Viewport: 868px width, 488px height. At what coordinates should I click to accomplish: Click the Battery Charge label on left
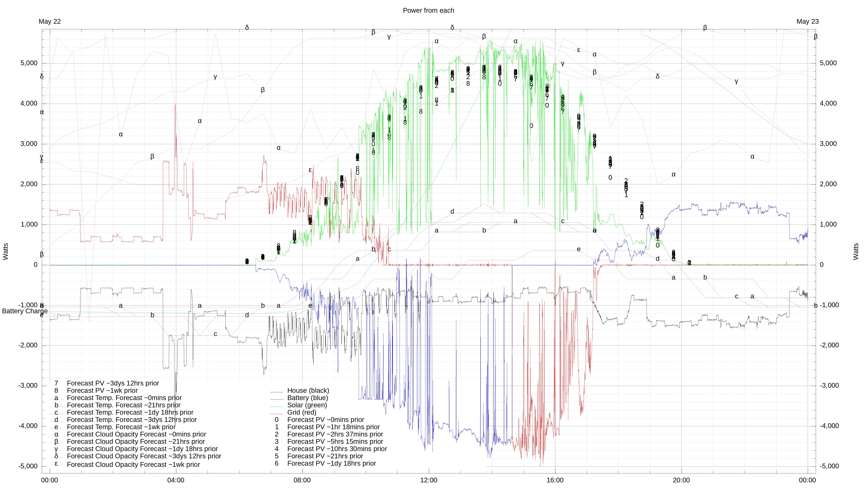coord(25,311)
